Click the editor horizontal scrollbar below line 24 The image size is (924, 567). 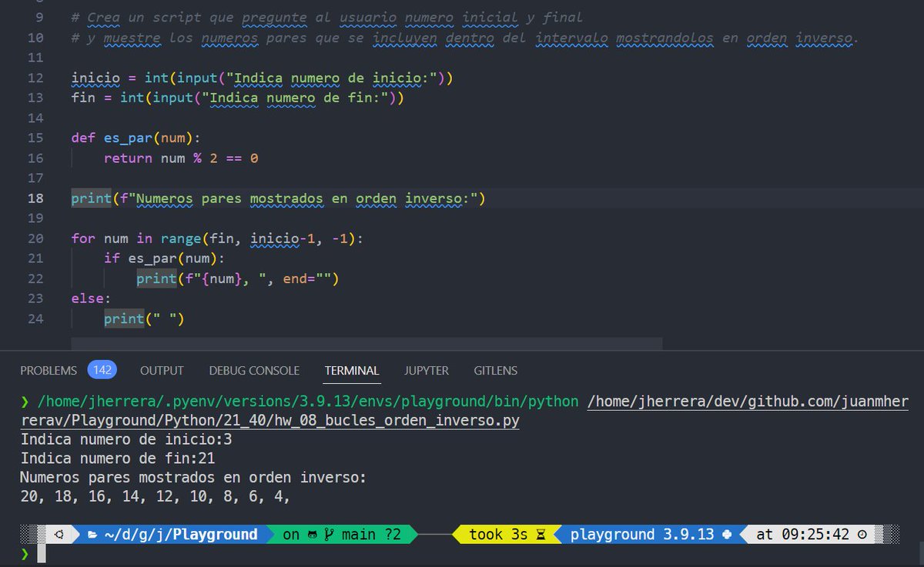tap(367, 344)
